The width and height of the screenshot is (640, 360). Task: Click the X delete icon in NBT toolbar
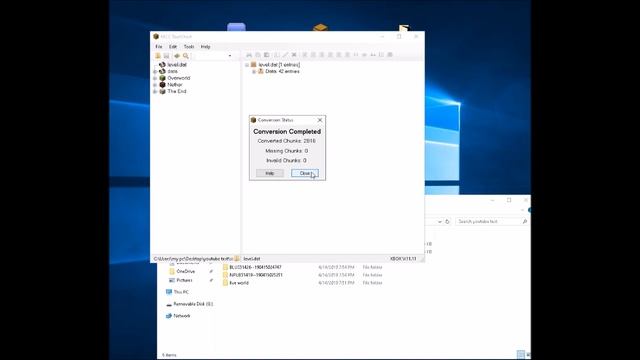pyautogui.click(x=294, y=55)
